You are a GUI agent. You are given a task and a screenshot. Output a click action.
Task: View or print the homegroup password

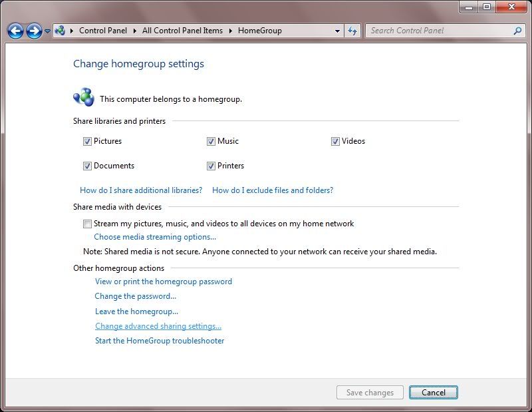coord(164,282)
